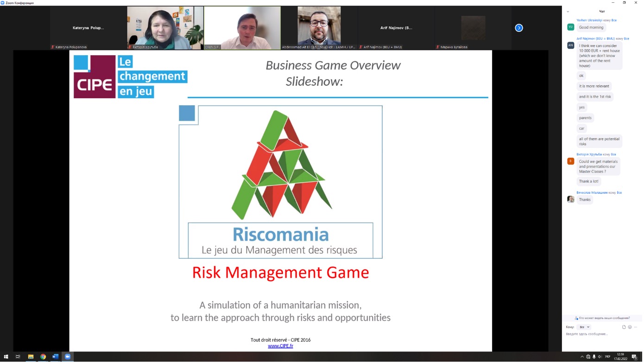Open the Все recipient dropdown
The image size is (644, 364).
584,327
